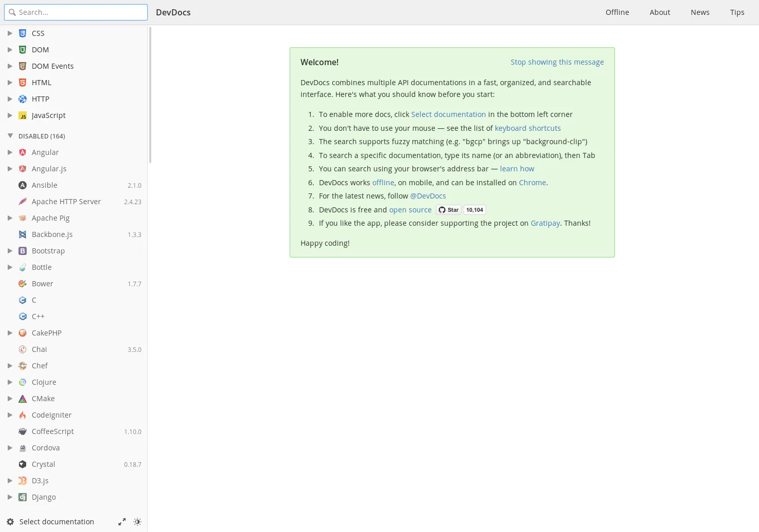
Task: Expand the DOM tree arrow
Action: click(10, 50)
